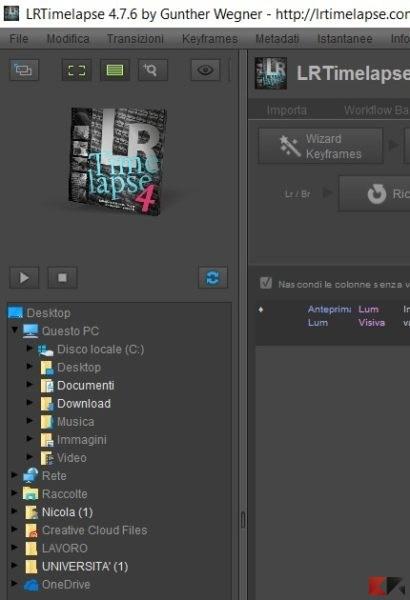Select the Nicola (1) user folder

coord(67,512)
